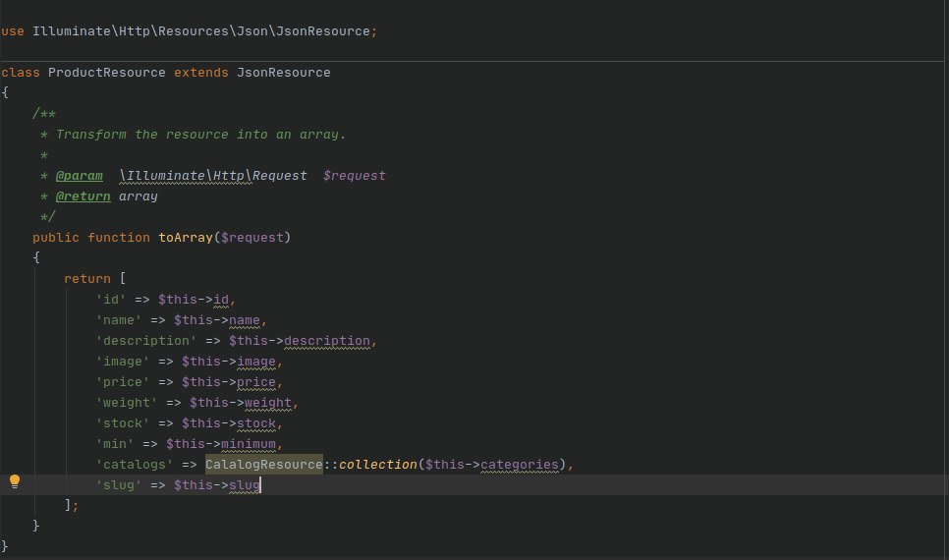Click the extends keyword
The width and height of the screenshot is (949, 560).
point(201,73)
